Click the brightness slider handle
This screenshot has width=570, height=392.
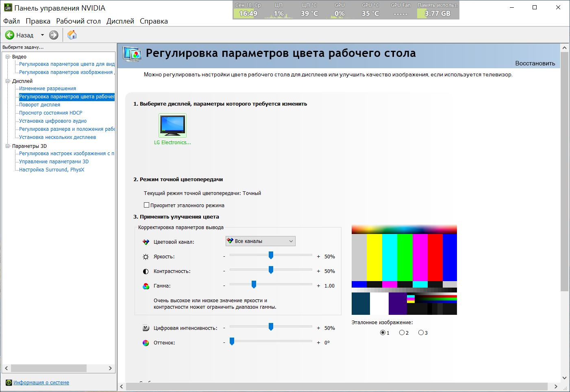click(271, 256)
